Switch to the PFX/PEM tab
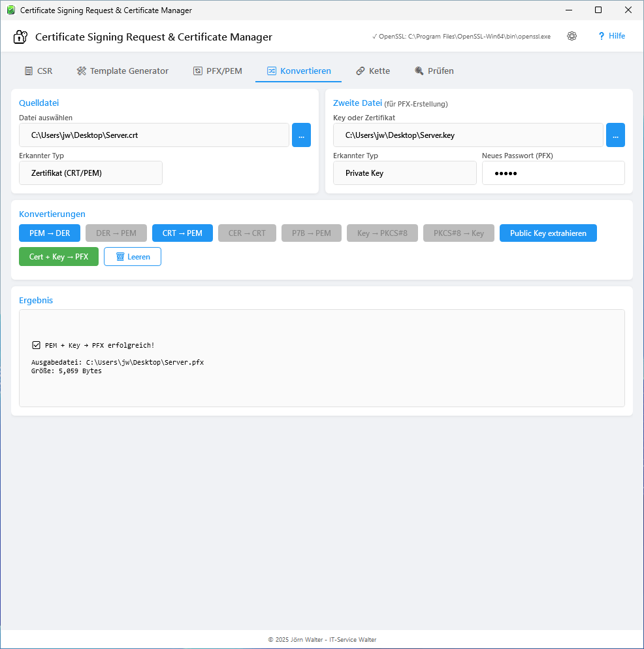Image resolution: width=644 pixels, height=649 pixels. click(217, 70)
